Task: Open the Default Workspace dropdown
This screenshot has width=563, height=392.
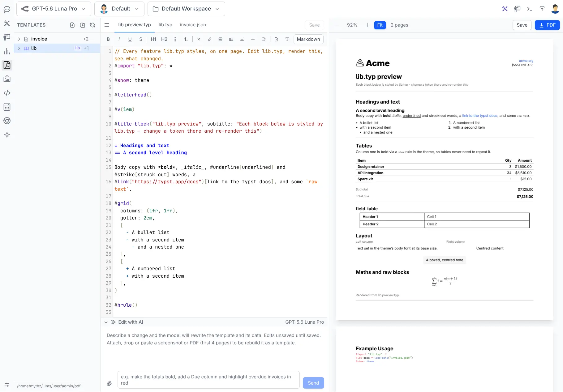Action: [x=186, y=9]
